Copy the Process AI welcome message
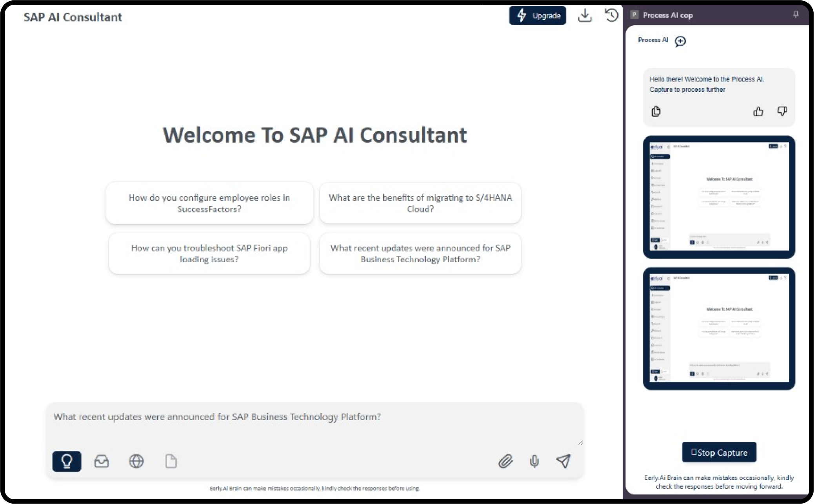Screen dimensions: 814x504 pos(656,112)
